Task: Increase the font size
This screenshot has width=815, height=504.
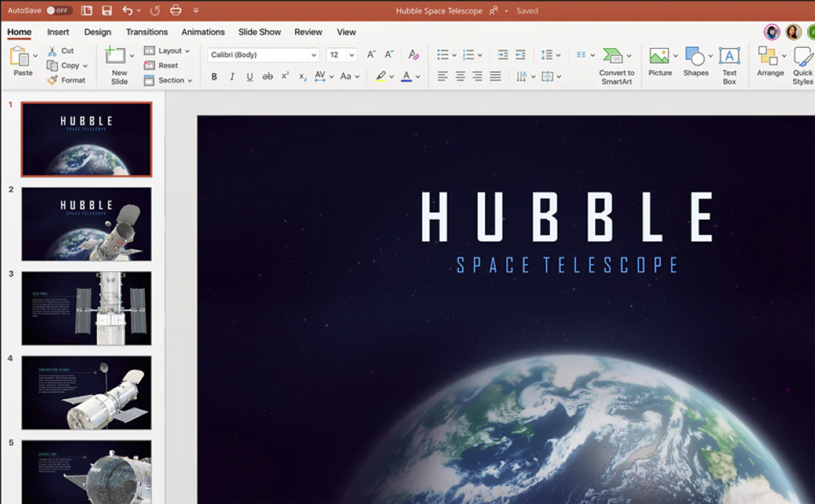Action: [371, 55]
